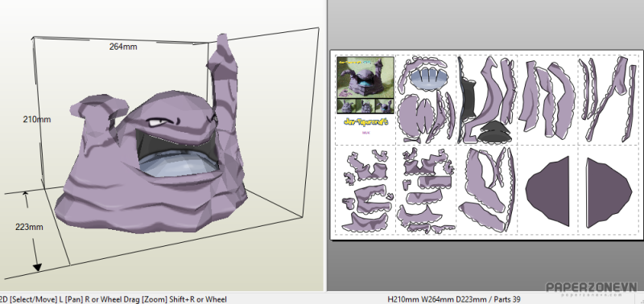
Task: Open the large assembled Muk photo thumbnail
Action: pyautogui.click(x=365, y=77)
